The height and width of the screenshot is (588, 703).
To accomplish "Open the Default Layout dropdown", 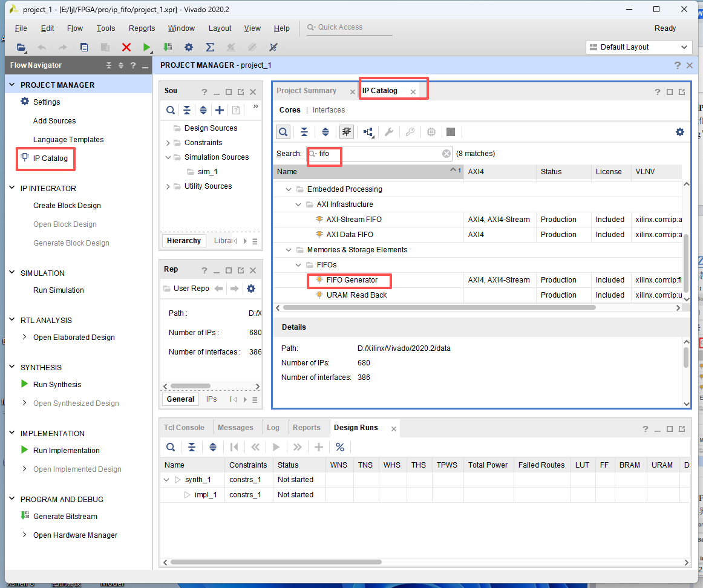I will tap(639, 47).
